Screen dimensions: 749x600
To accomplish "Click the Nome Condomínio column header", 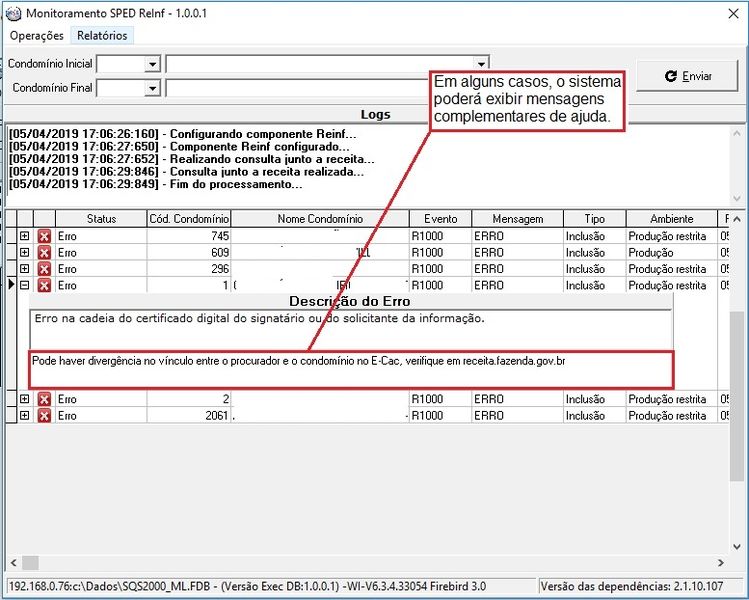I will tap(320, 219).
